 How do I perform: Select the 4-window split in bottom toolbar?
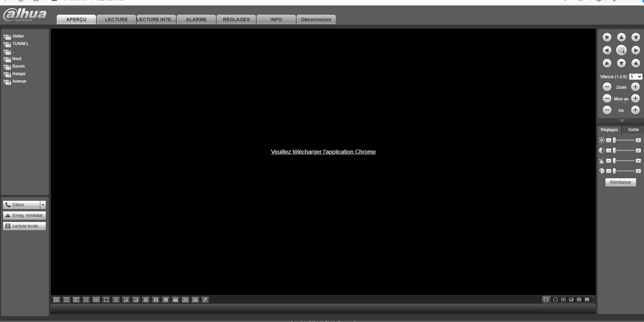(x=116, y=300)
